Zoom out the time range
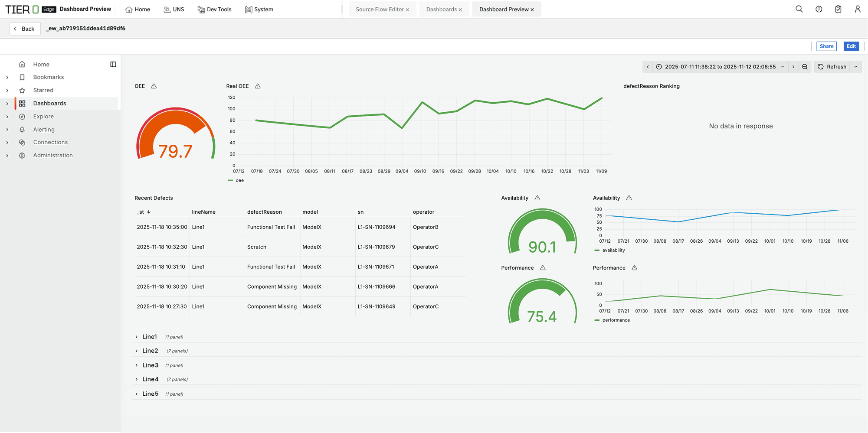The height and width of the screenshot is (433, 868). (x=805, y=67)
